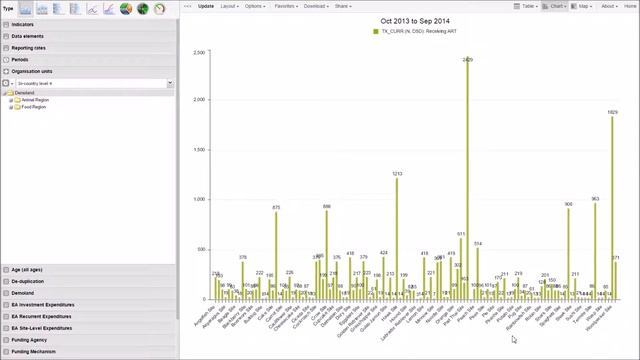640x360 pixels.
Task: Click the Update button
Action: (206, 6)
